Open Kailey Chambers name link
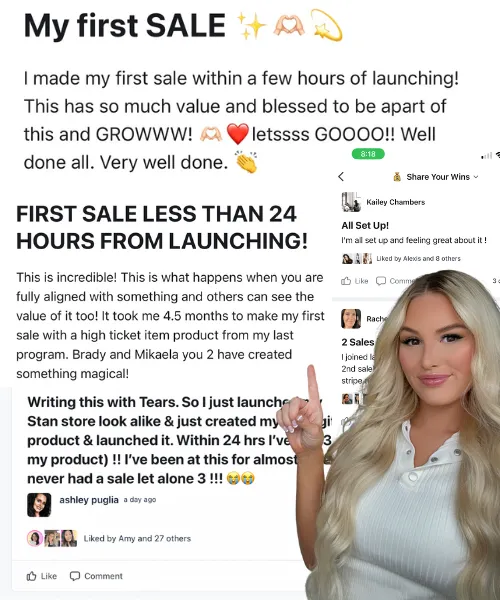500x600 pixels. 396,202
